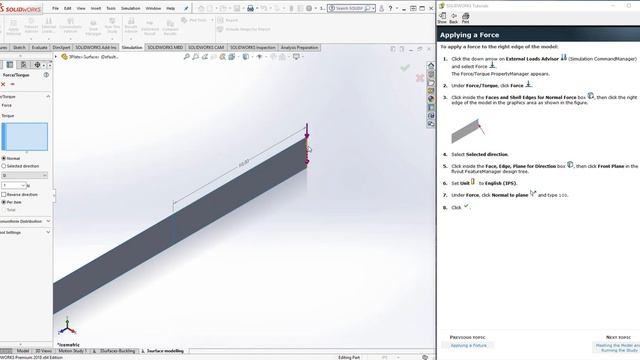Click the SOLIDWORKS Resources home icon in task pane
The height and width of the screenshot is (360, 640).
point(431,65)
